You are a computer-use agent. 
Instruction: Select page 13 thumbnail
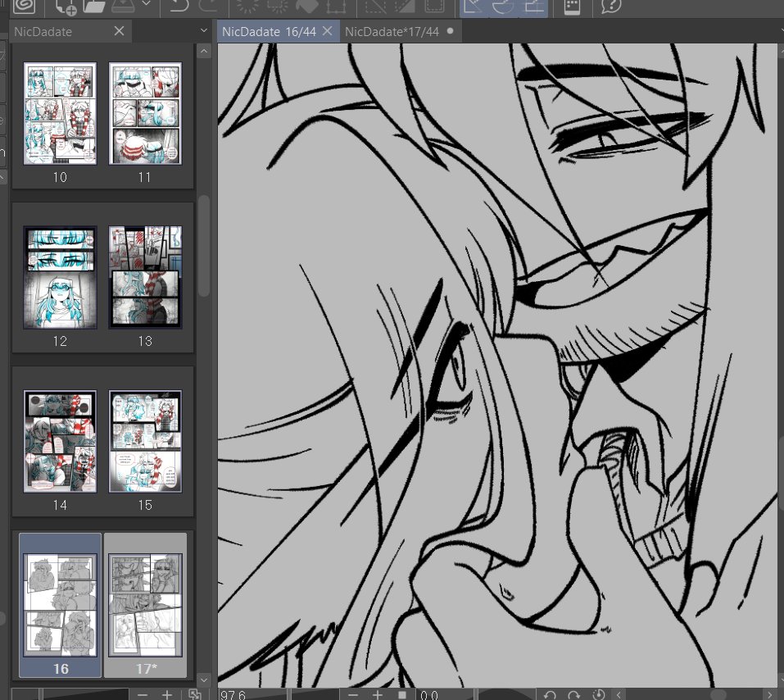click(x=145, y=277)
